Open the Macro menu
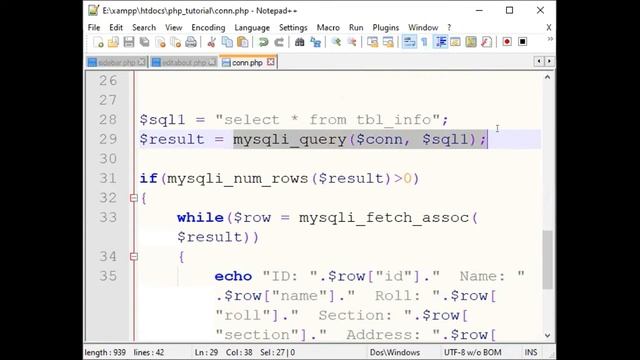640x360 pixels. pyautogui.click(x=328, y=27)
